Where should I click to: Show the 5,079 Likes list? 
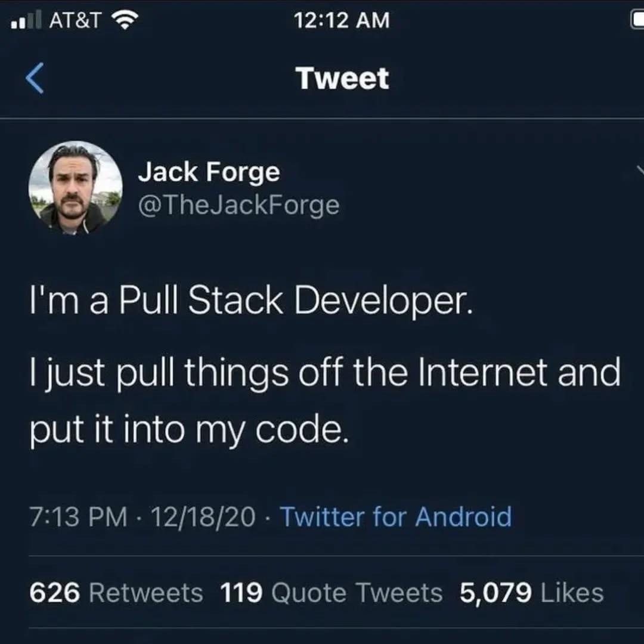[x=531, y=593]
